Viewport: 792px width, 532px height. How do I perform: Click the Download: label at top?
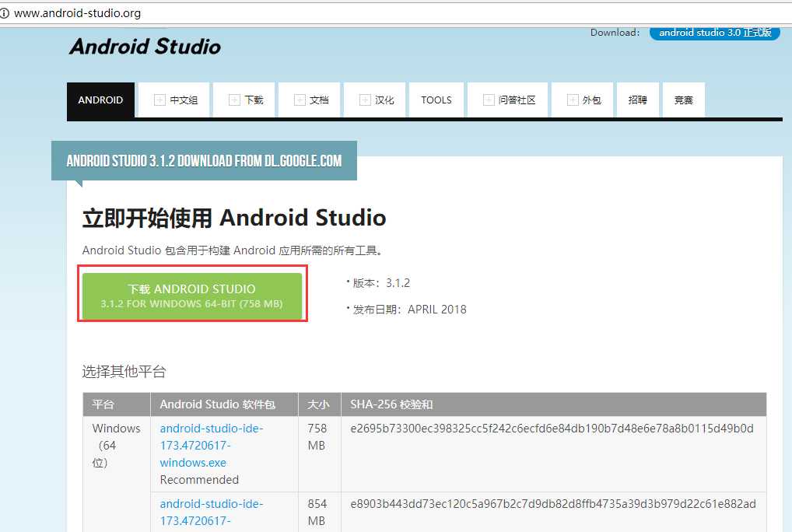(x=615, y=33)
